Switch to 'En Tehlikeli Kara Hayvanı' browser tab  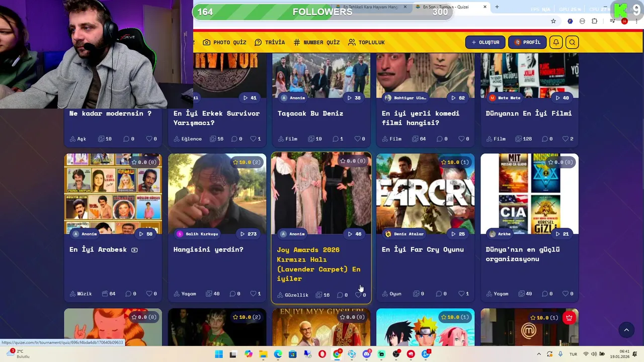click(x=370, y=7)
